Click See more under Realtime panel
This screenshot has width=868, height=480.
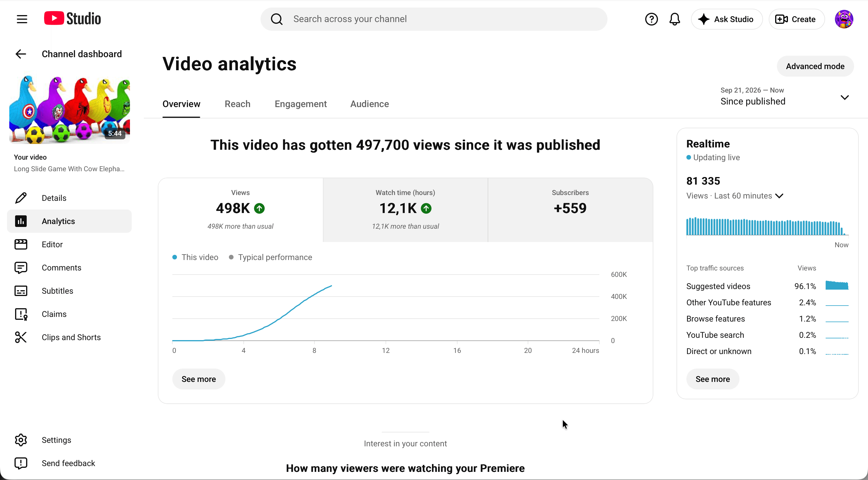(713, 379)
